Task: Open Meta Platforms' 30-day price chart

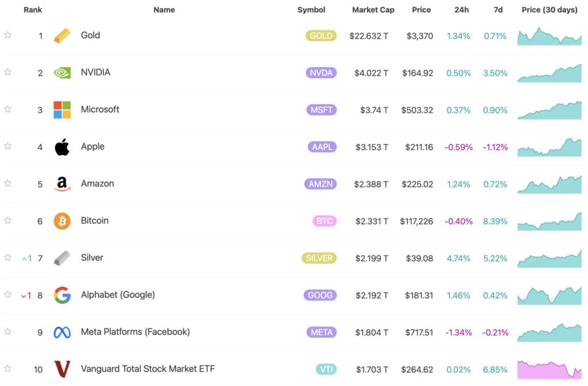Action: 550,333
